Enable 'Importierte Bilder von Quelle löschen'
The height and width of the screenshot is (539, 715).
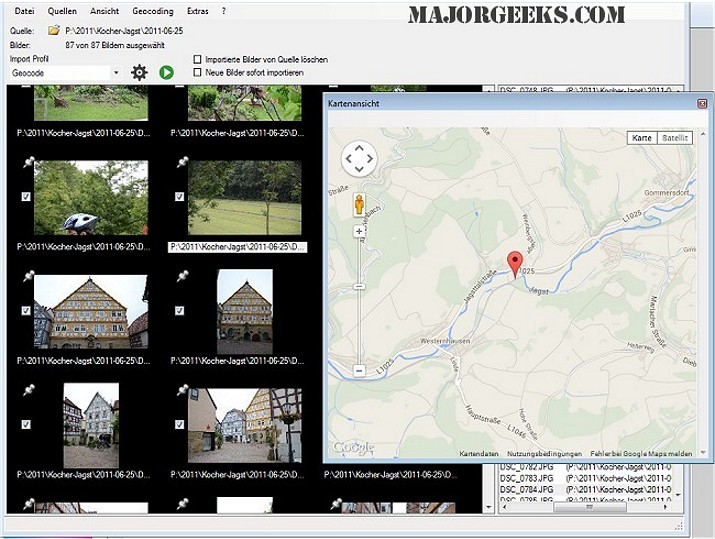pos(197,59)
